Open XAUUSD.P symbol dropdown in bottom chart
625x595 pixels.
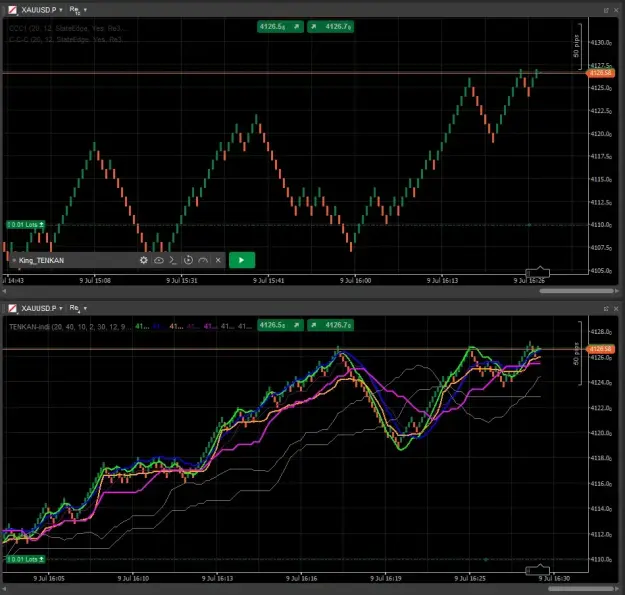[42, 308]
